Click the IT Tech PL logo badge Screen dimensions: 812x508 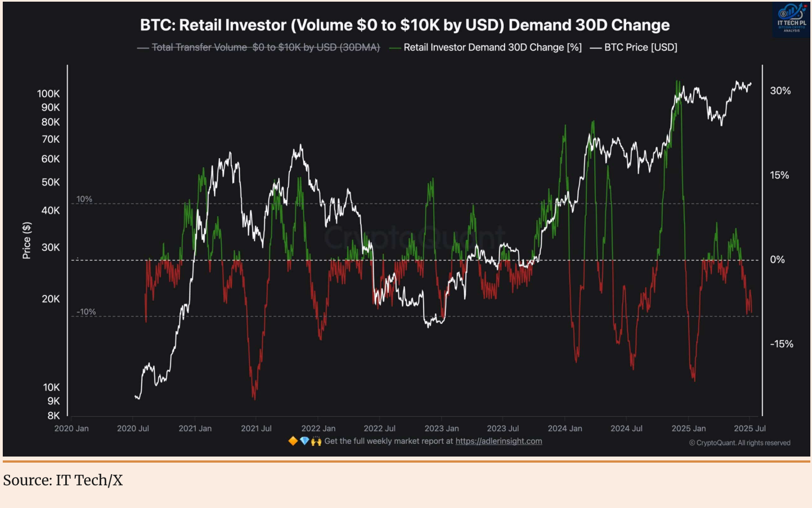(791, 19)
